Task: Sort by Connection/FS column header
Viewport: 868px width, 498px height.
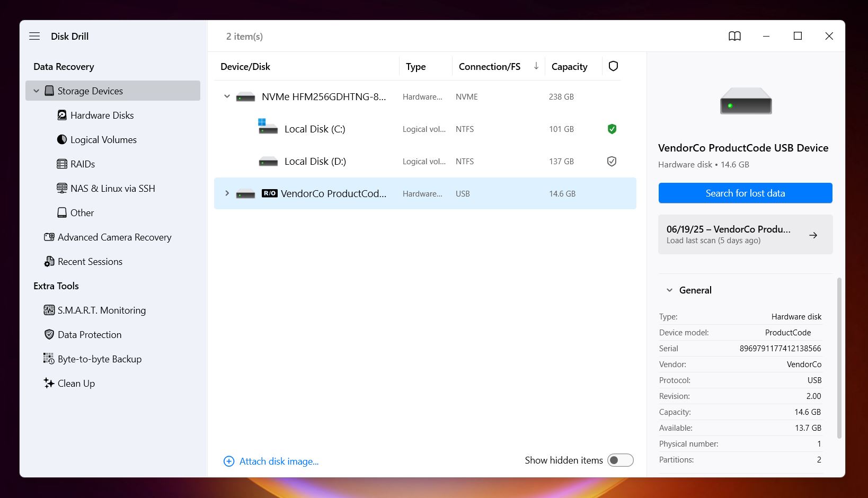Action: tap(490, 66)
